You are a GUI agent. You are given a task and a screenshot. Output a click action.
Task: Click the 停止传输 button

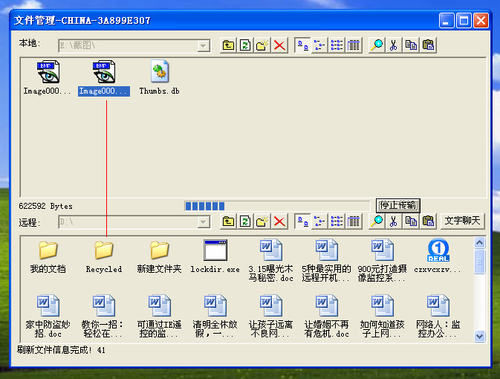pos(398,205)
